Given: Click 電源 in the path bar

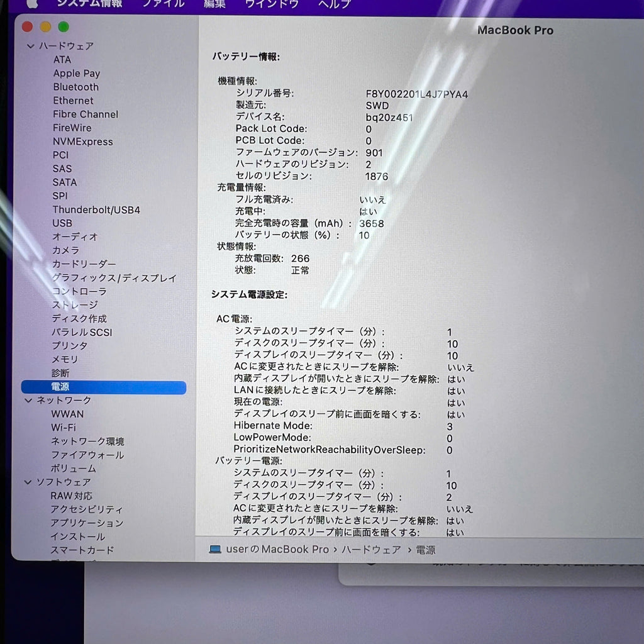Looking at the screenshot, I should pyautogui.click(x=426, y=550).
